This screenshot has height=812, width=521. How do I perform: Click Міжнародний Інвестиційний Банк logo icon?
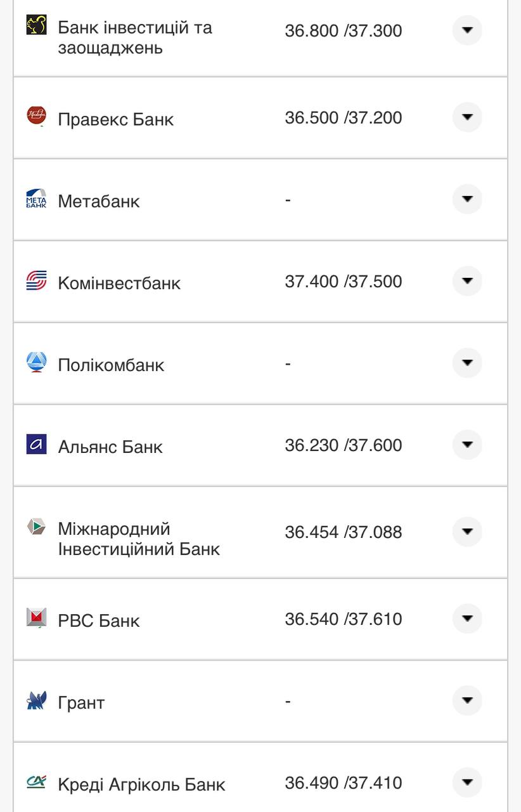(36, 527)
